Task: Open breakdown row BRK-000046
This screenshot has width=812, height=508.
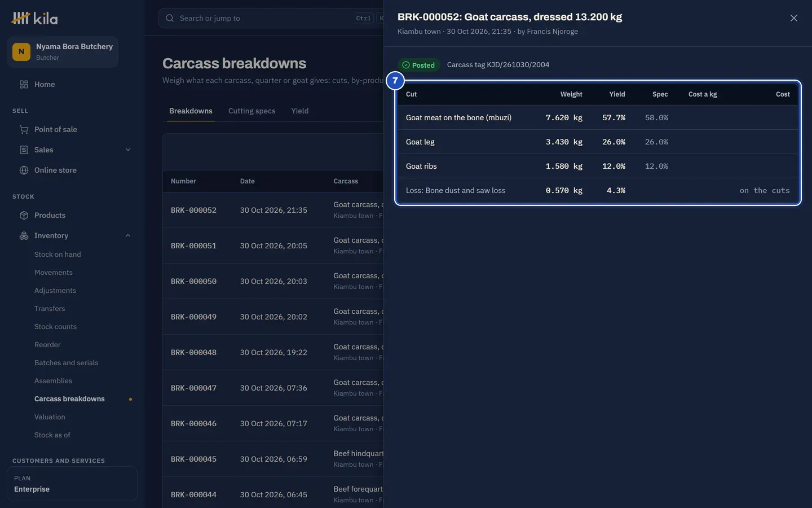Action: [x=273, y=423]
